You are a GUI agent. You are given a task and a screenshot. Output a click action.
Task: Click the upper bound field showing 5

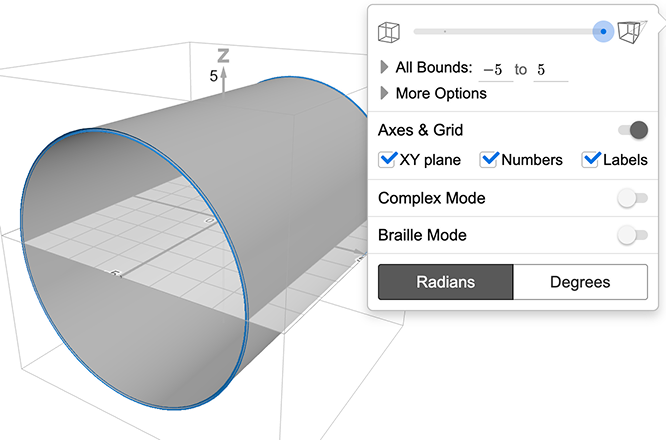click(550, 69)
